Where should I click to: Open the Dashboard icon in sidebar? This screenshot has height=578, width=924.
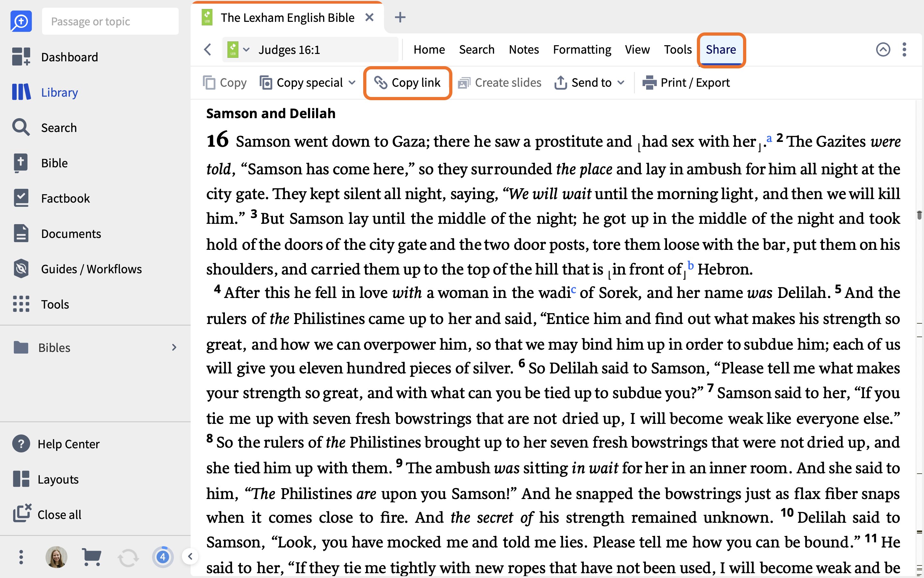click(21, 57)
